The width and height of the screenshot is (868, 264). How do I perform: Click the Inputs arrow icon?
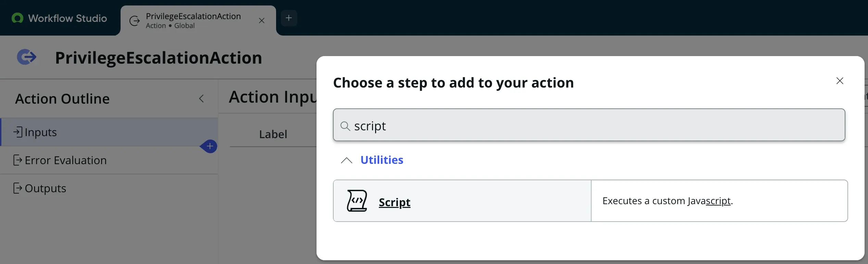point(18,132)
